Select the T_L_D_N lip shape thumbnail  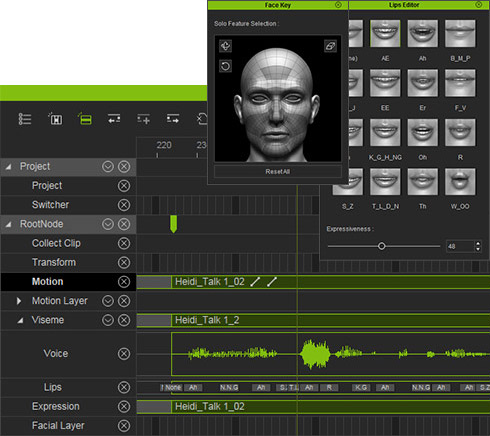coord(385,182)
